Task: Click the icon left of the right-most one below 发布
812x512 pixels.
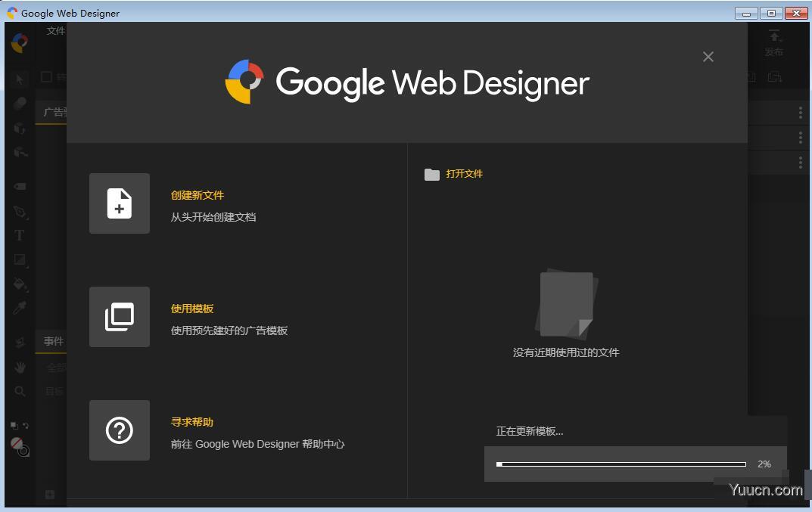Action: [751, 77]
